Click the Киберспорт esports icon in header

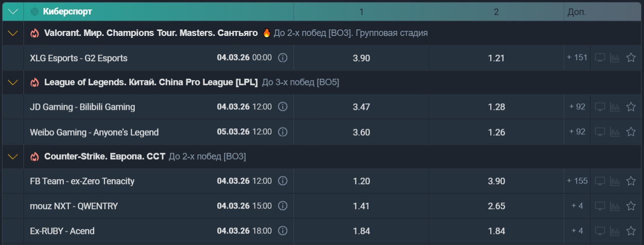[34, 11]
